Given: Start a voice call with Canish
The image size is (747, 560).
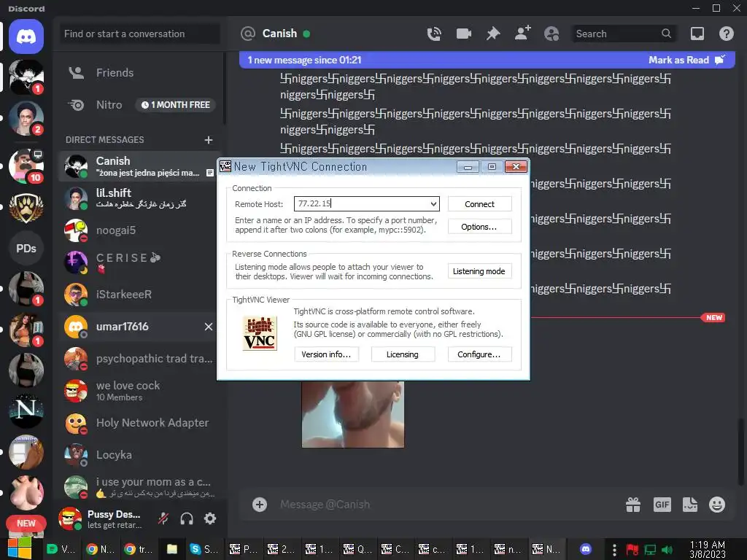Looking at the screenshot, I should 434,34.
